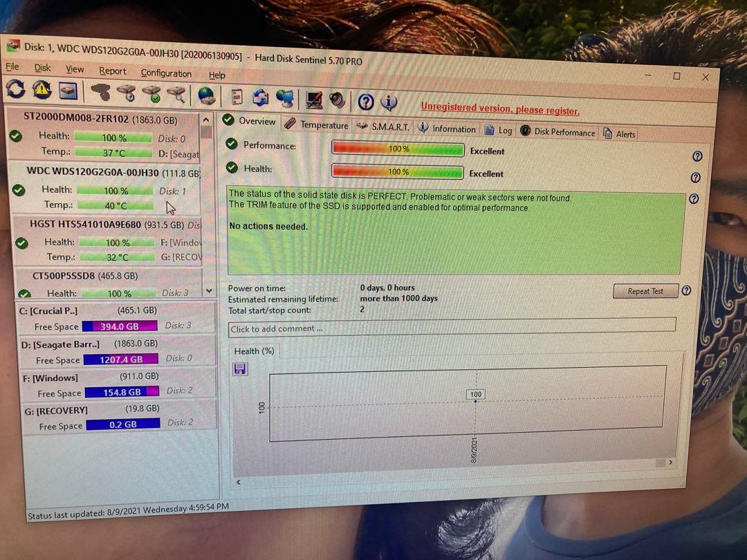Click the yellow warning triangle toolbar icon
The image size is (747, 560).
tap(42, 89)
